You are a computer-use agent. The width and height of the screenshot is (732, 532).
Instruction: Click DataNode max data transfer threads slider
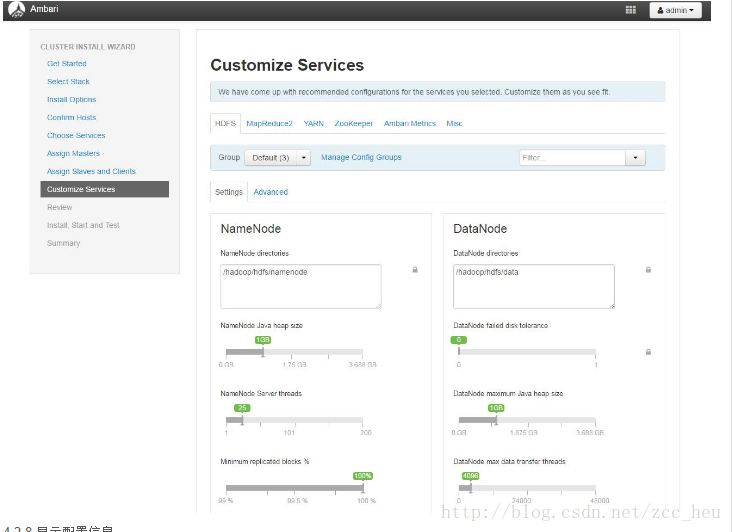[527, 488]
